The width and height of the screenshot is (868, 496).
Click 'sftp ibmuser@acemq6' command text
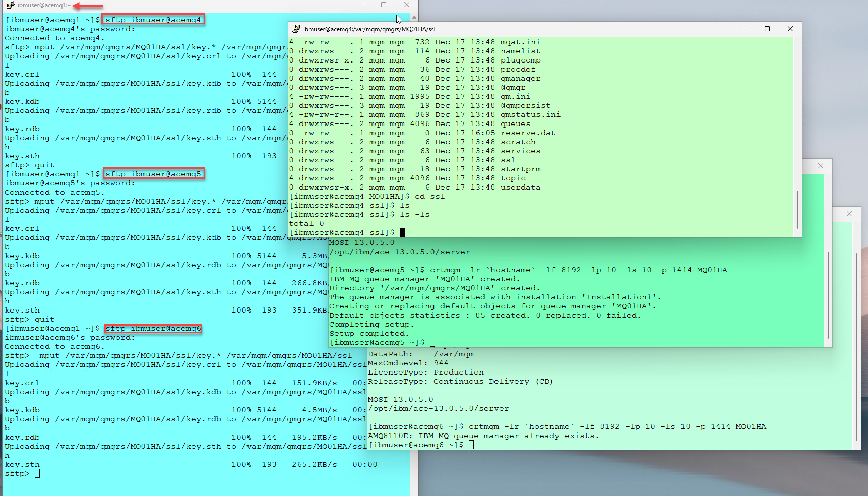(153, 328)
